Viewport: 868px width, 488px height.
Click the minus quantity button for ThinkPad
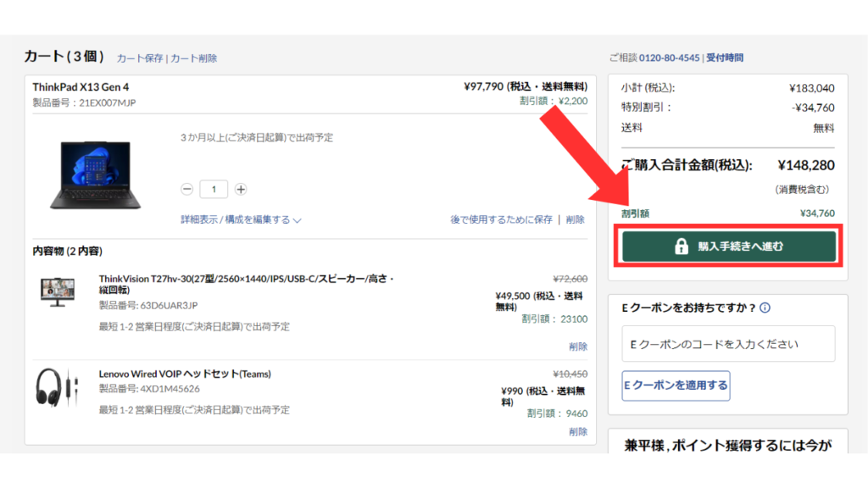[x=187, y=190]
